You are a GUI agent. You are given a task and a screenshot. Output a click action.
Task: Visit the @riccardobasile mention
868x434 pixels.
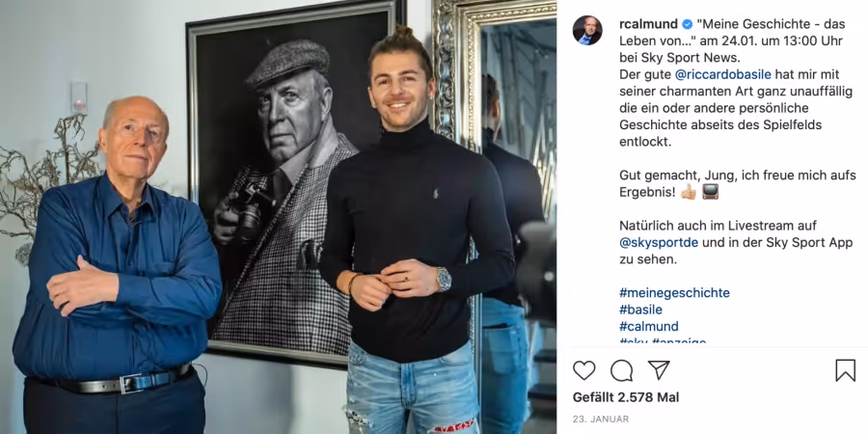723,74
